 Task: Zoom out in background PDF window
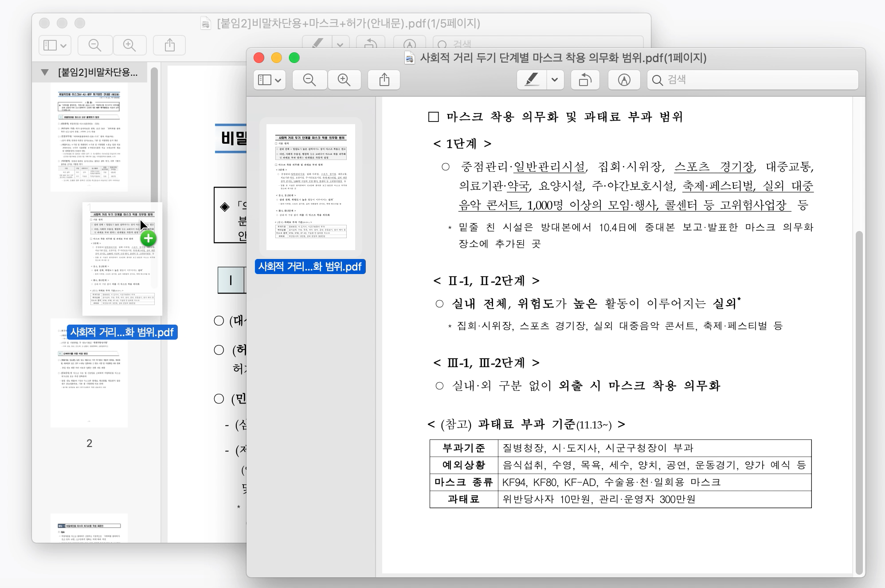tap(95, 45)
